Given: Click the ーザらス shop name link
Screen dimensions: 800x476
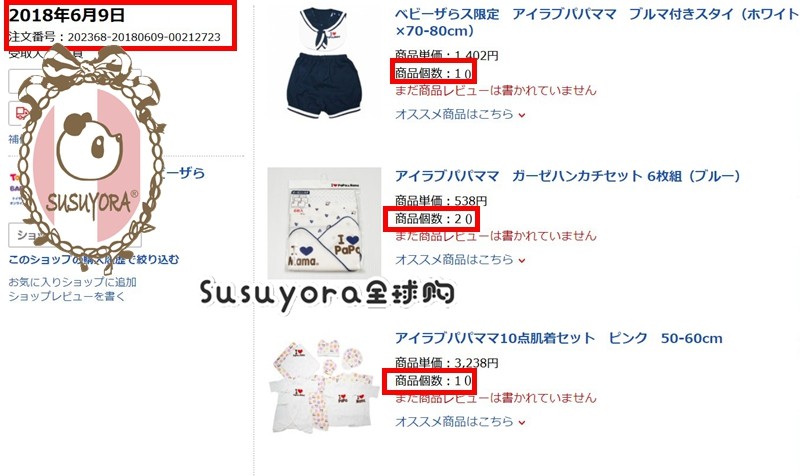Looking at the screenshot, I should pos(185,173).
